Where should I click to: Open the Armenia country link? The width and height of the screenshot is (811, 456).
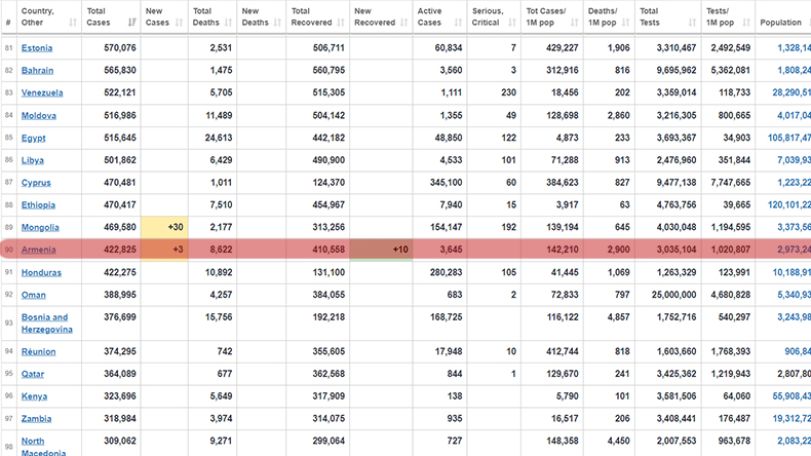[x=38, y=250]
